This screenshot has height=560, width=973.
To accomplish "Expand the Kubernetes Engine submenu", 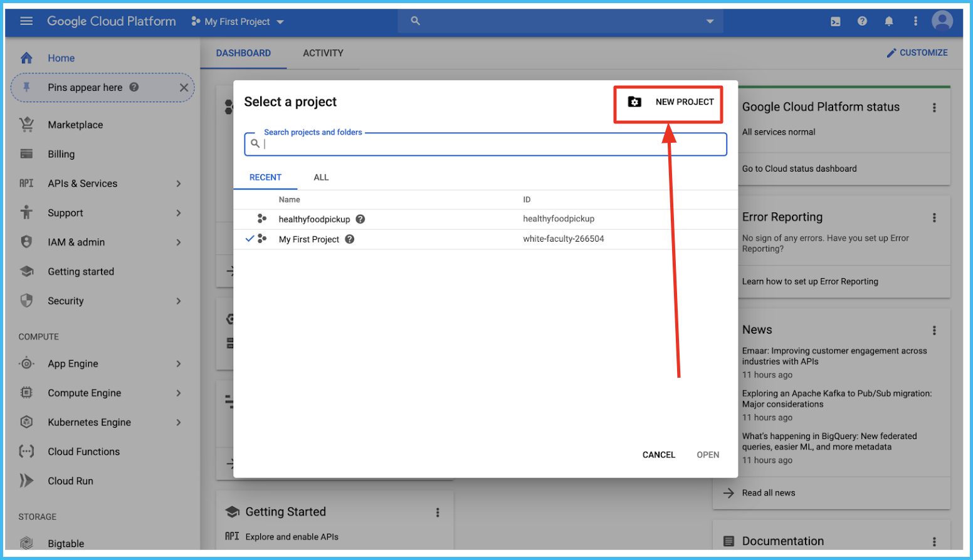I will pos(179,422).
